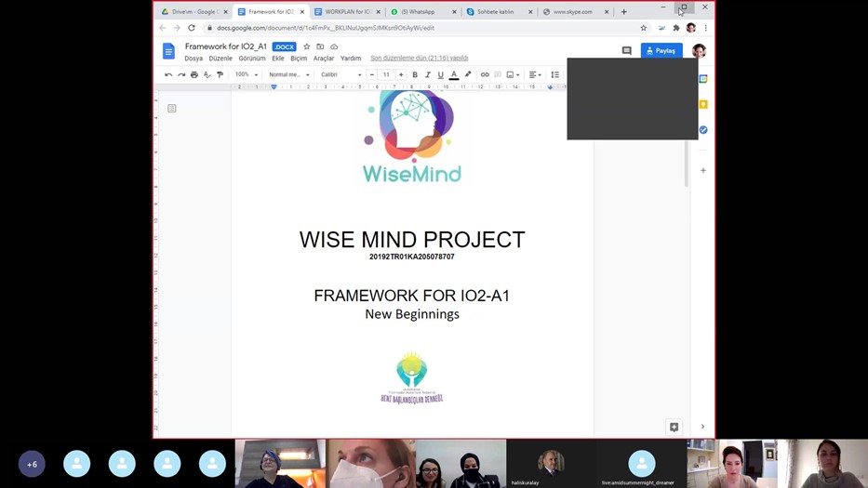Toggle italic text formatting
Image resolution: width=868 pixels, height=488 pixels.
428,74
